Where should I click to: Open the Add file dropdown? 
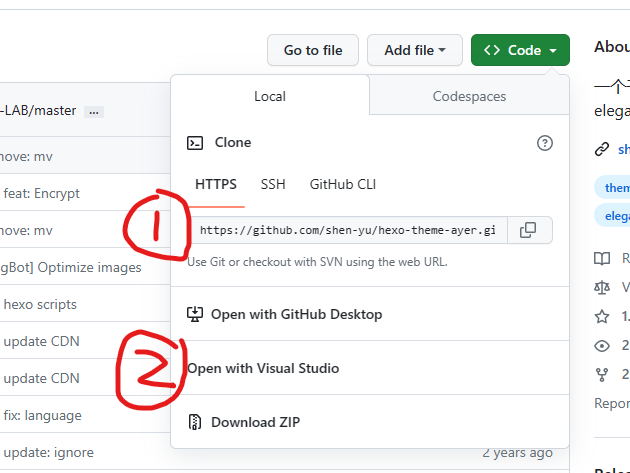click(x=415, y=50)
